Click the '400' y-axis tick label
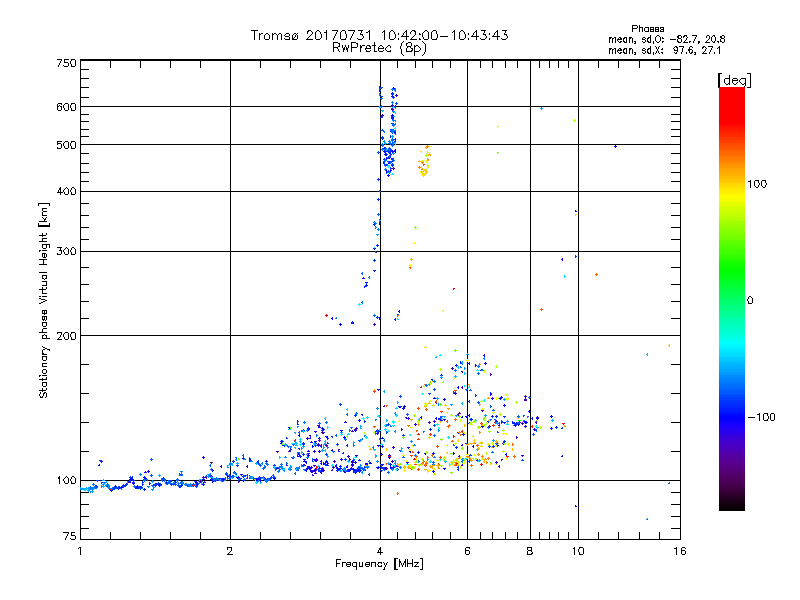800x600 pixels. [66, 191]
